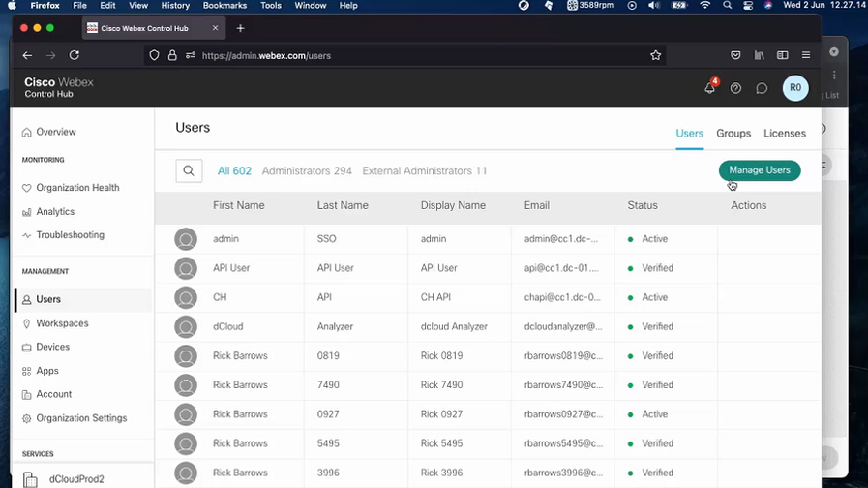Viewport: 868px width, 488px height.
Task: Click the notifications bell icon
Action: coord(709,88)
